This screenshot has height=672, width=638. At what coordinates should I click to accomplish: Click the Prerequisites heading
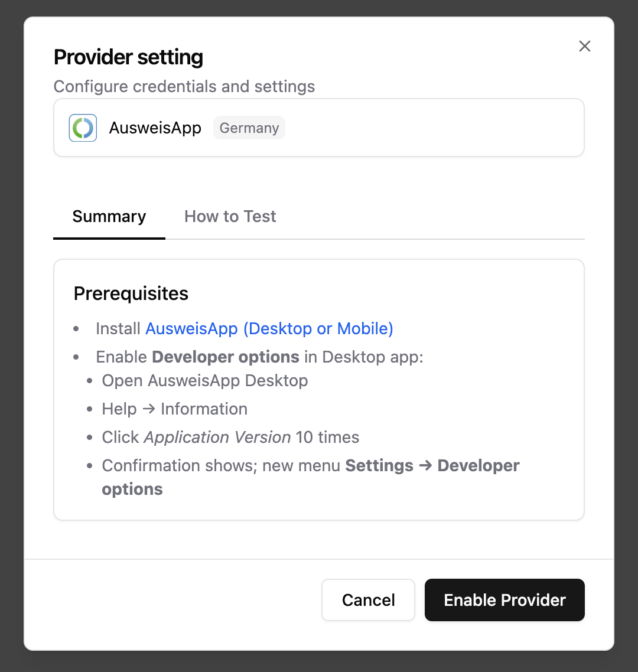pos(131,293)
